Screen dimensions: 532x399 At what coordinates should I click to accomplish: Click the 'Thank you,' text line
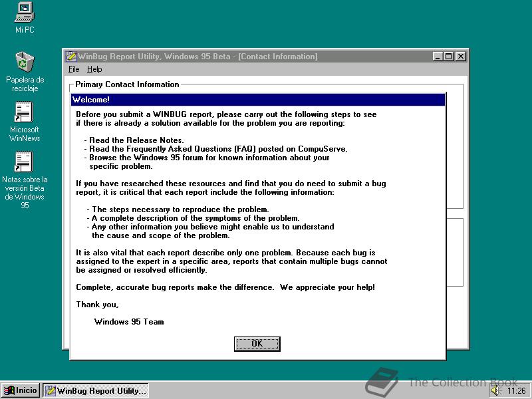[97, 305]
